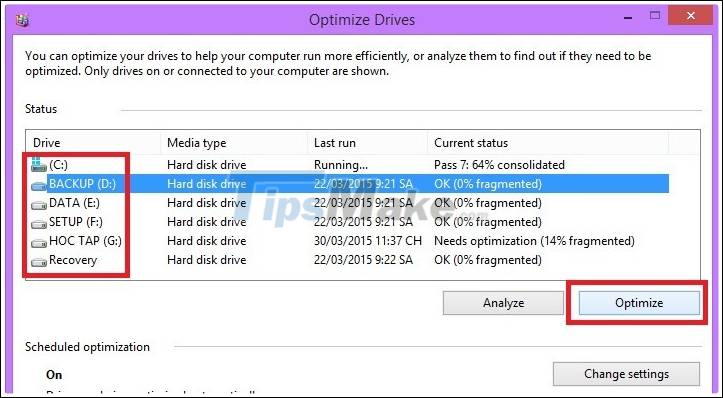Close the Optimize Drives window
This screenshot has width=723, height=398.
pos(690,16)
